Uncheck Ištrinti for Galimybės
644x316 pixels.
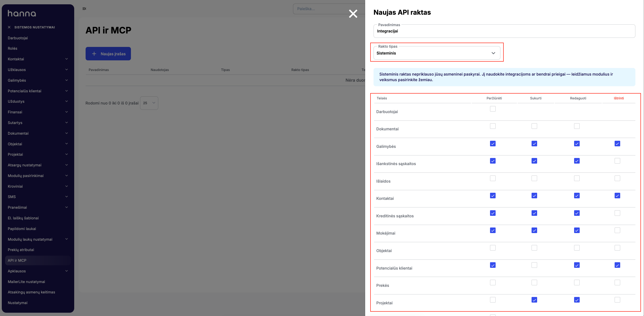[617, 144]
